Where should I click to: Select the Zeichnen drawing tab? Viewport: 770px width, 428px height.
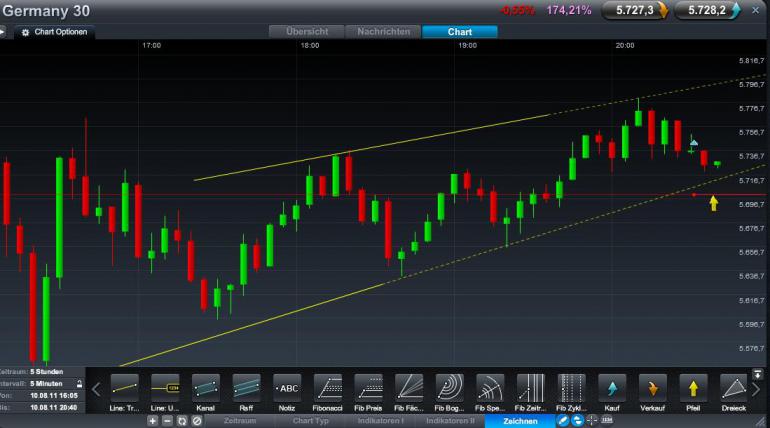coord(520,421)
